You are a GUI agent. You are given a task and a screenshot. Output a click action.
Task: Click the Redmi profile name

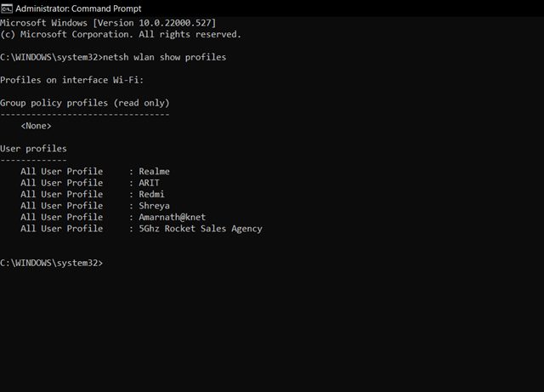click(x=151, y=195)
